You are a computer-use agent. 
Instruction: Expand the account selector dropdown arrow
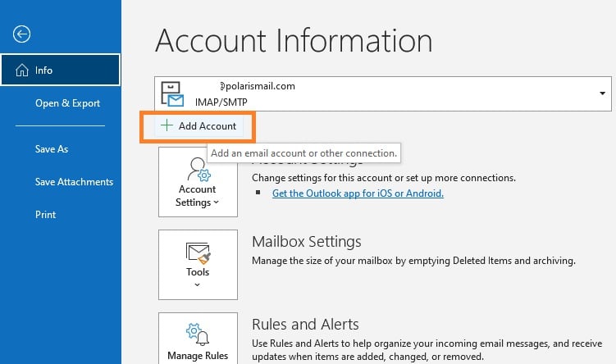pyautogui.click(x=603, y=93)
